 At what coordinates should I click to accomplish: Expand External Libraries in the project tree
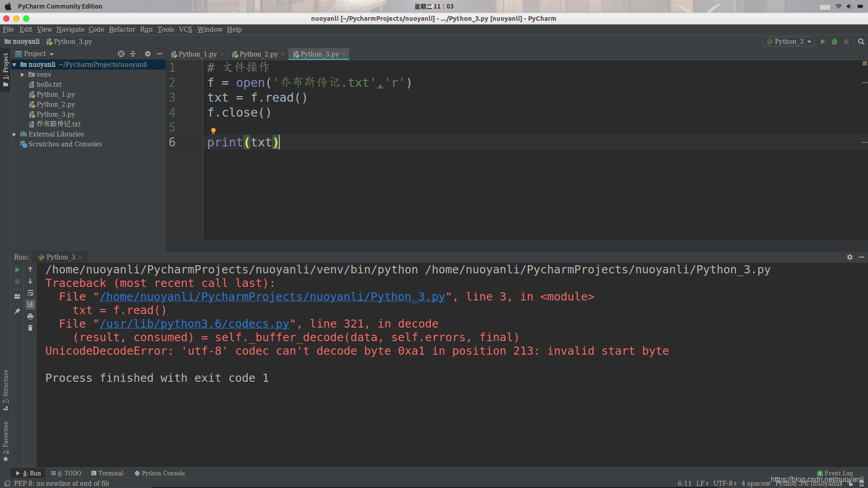point(14,134)
